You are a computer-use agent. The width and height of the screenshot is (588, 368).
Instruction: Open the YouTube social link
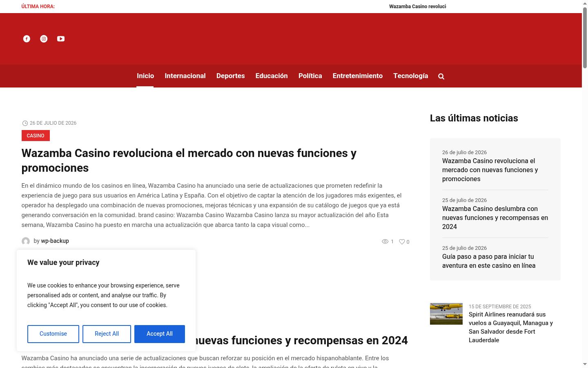click(61, 39)
